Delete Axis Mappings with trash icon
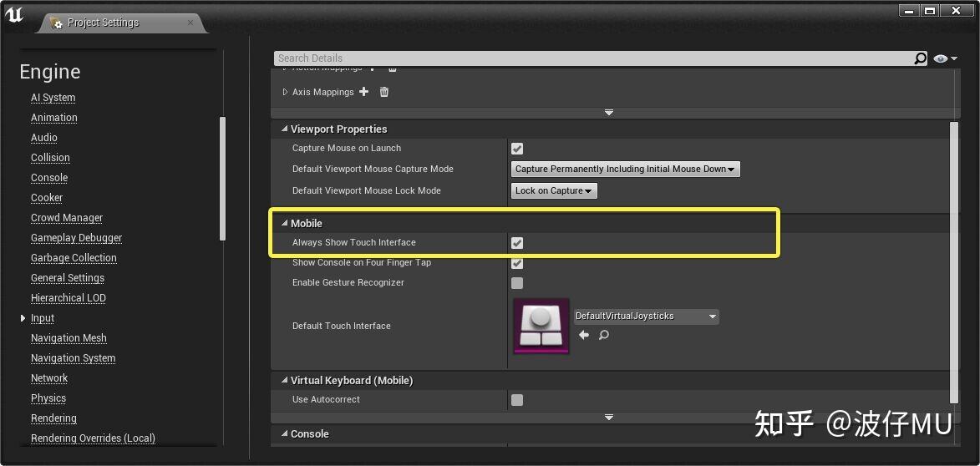The height and width of the screenshot is (466, 980). point(383,92)
